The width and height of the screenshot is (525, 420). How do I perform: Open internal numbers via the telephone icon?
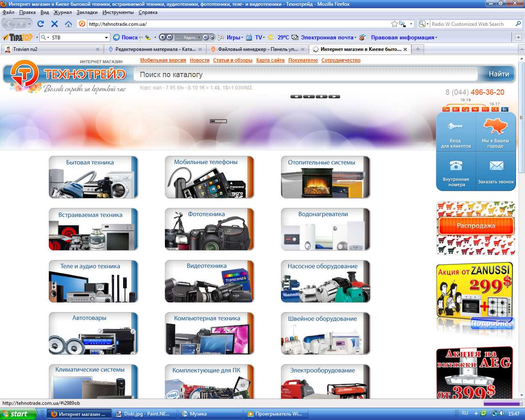456,166
